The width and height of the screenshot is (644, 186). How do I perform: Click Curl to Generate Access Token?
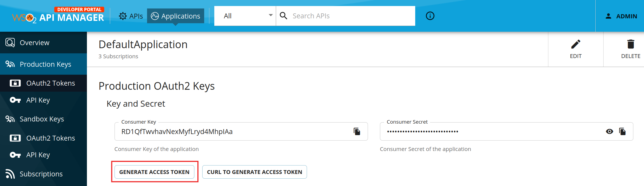point(254,172)
